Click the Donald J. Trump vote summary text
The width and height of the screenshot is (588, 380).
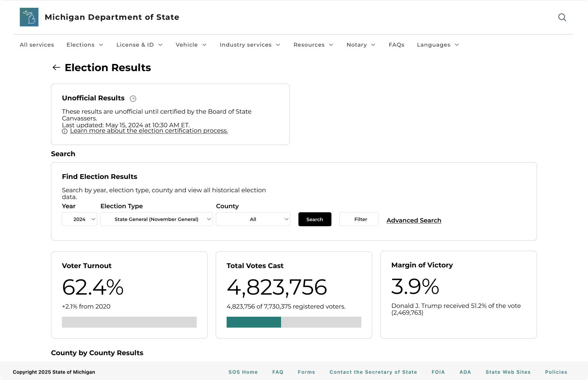456,309
